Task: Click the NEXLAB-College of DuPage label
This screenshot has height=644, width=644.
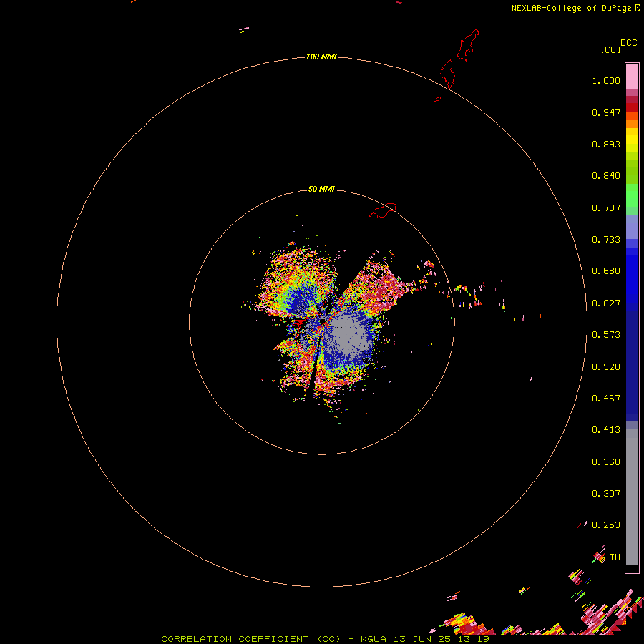Action: [x=576, y=8]
